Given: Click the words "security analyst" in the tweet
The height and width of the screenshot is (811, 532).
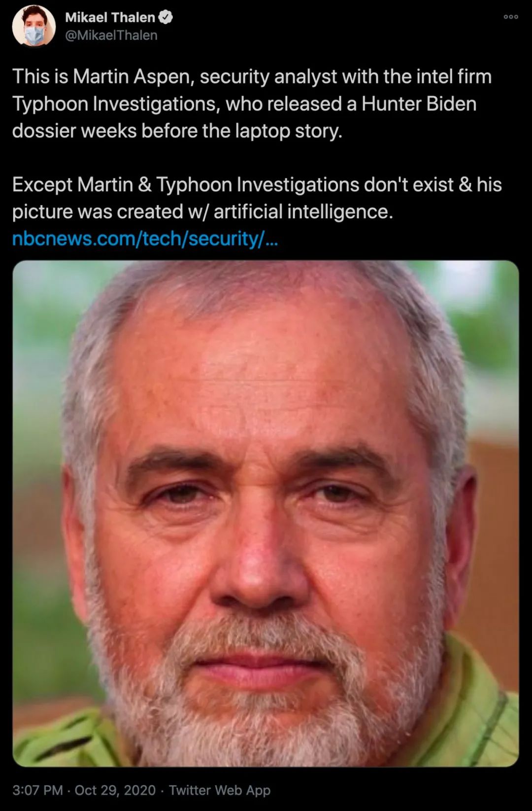Looking at the screenshot, I should tap(268, 77).
